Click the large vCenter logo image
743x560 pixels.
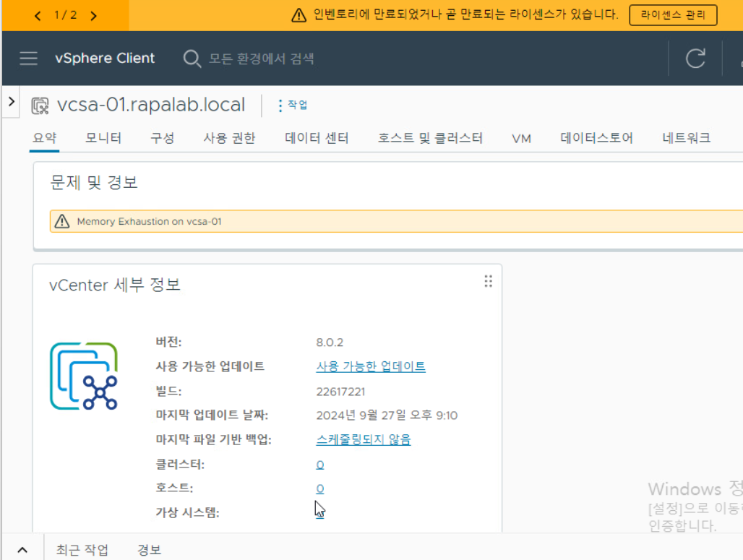pyautogui.click(x=84, y=376)
